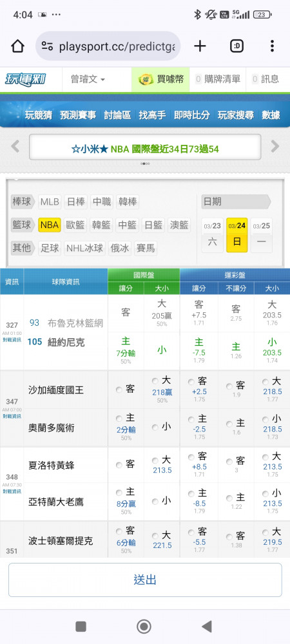The height and width of the screenshot is (644, 290).
Task: Click the playsport.cc address bar
Action: pyautogui.click(x=108, y=46)
